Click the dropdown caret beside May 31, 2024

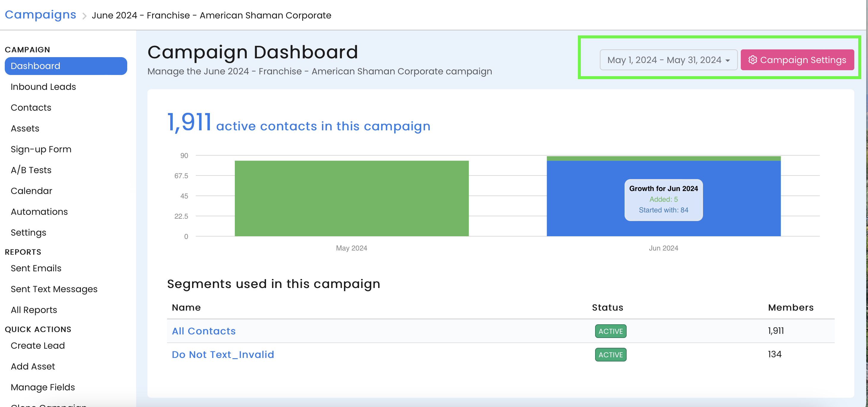coord(728,60)
